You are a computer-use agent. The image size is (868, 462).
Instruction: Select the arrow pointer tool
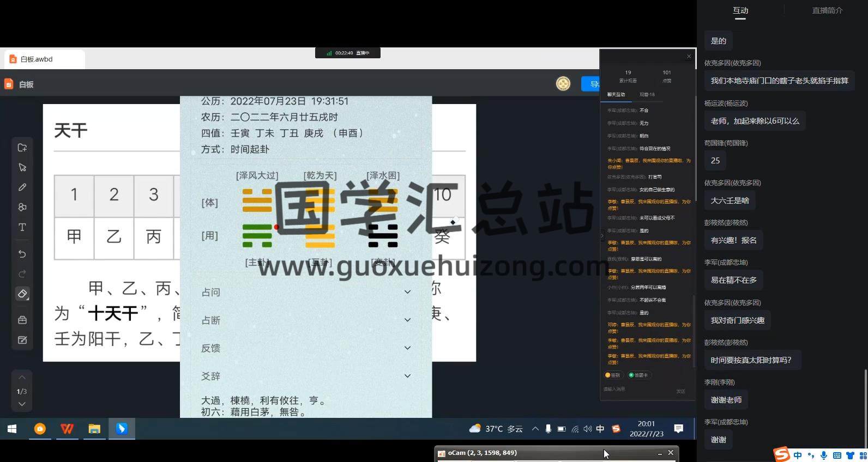pos(22,167)
